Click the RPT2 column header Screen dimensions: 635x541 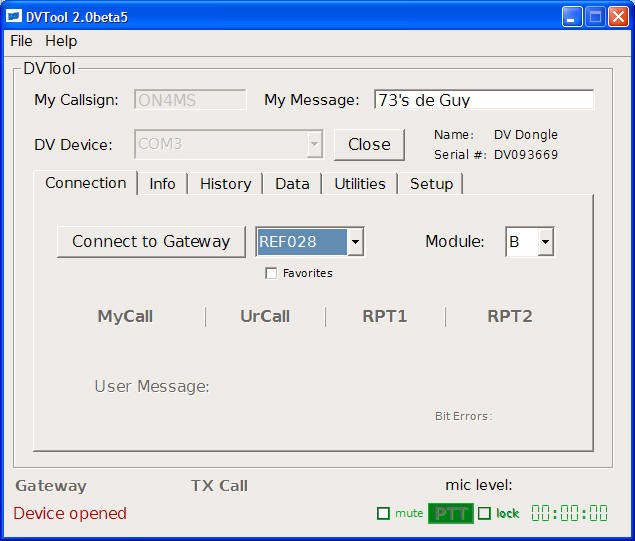510,316
